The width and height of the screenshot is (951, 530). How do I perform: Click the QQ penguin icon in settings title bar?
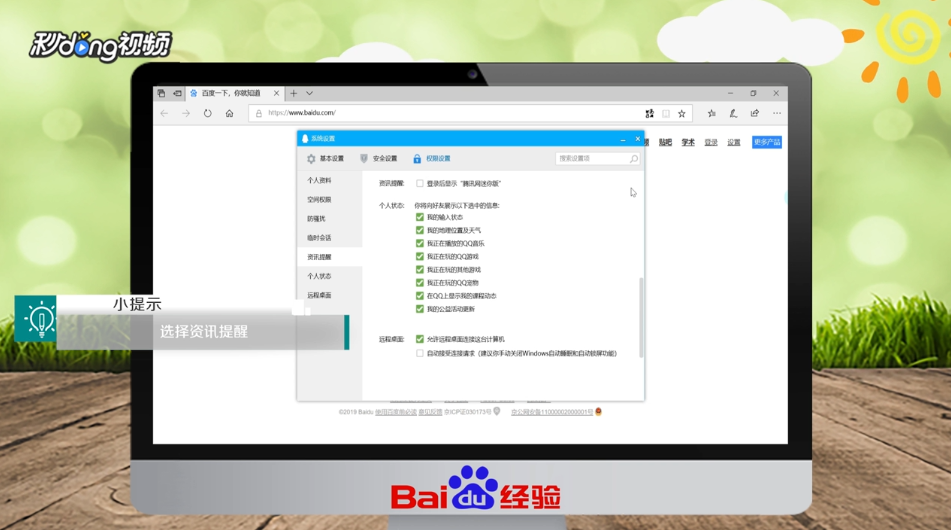click(304, 139)
